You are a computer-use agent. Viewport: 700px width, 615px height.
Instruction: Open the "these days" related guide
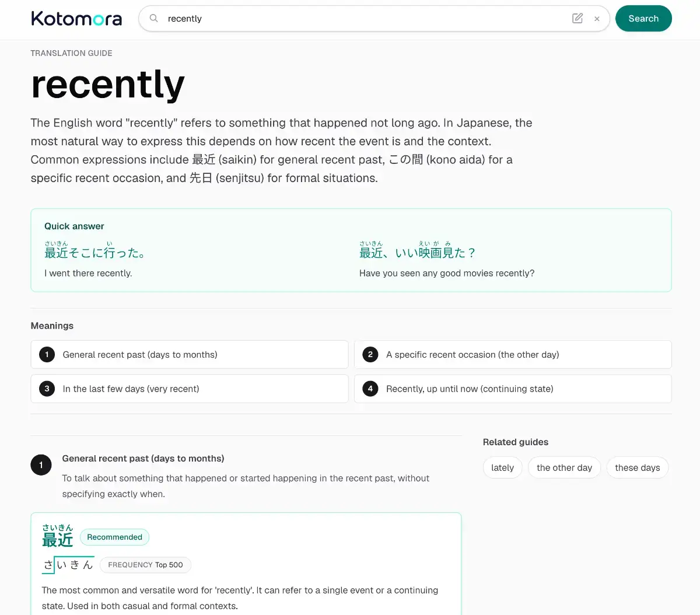637,467
